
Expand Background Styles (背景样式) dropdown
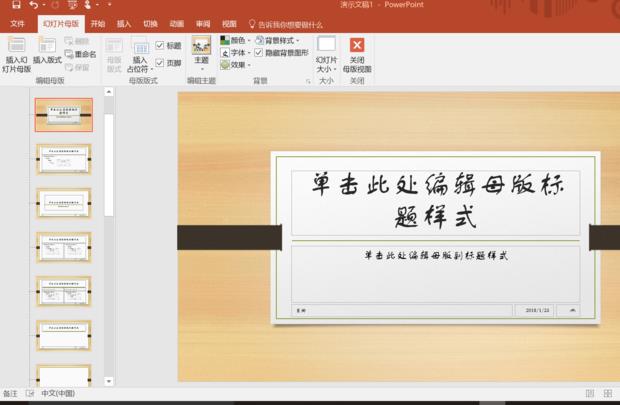(x=281, y=41)
